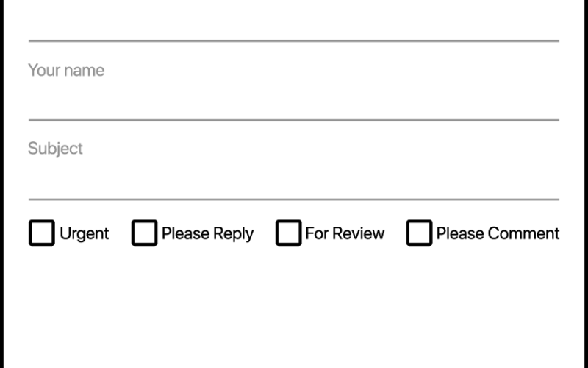
Task: Click the underline beneath the Subject field
Action: tap(294, 199)
